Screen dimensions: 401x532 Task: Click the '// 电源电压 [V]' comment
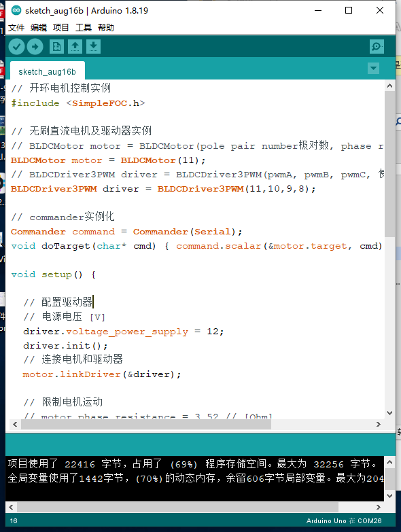[64, 317]
